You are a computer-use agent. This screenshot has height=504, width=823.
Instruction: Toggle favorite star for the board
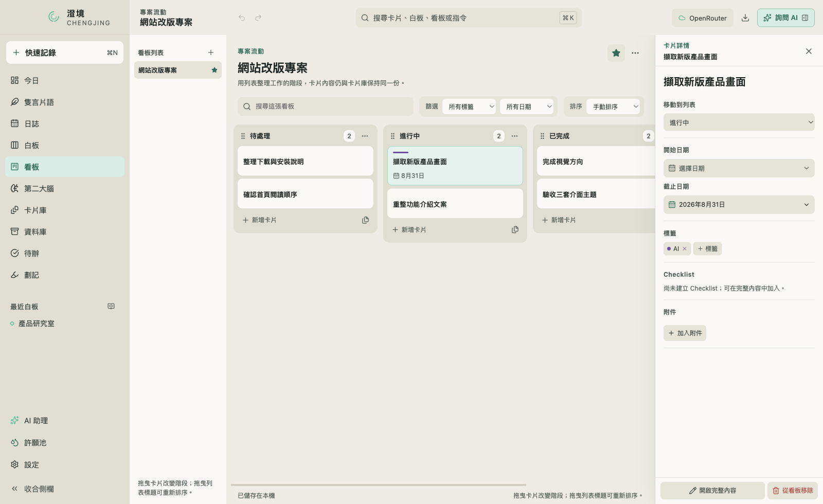tap(616, 53)
